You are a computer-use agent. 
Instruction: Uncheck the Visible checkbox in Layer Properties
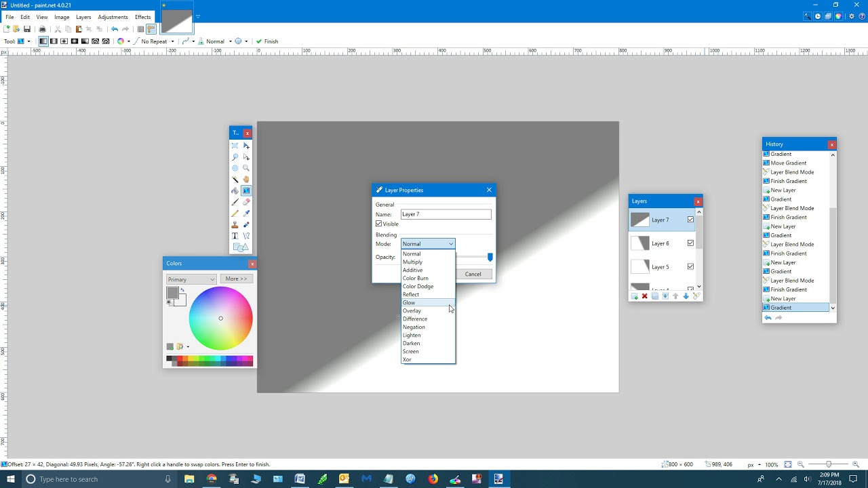pyautogui.click(x=379, y=224)
